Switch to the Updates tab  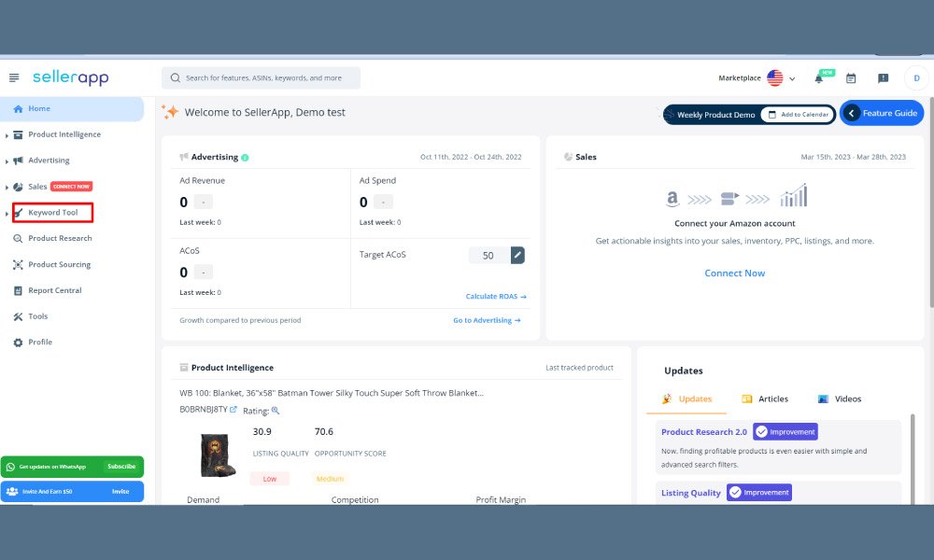click(x=686, y=399)
